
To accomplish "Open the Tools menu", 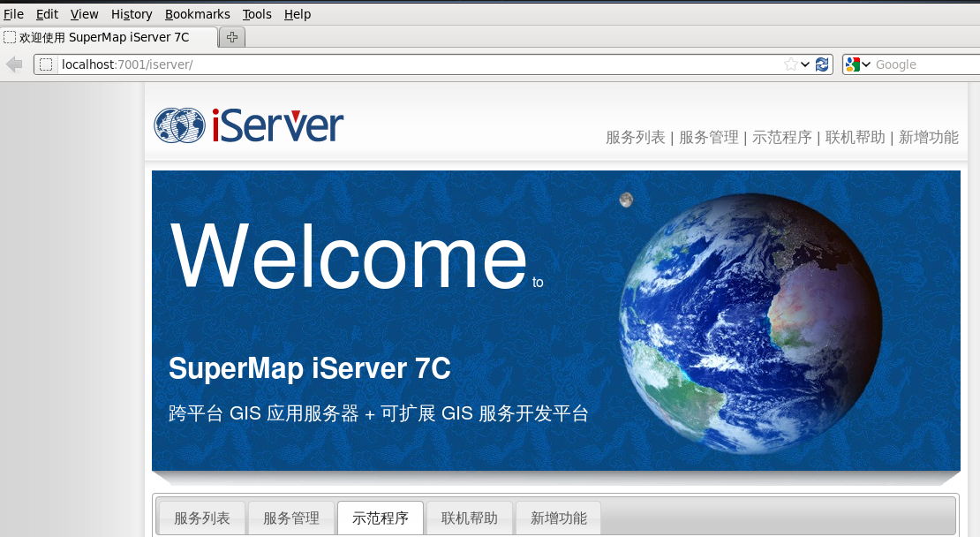I will (x=257, y=14).
